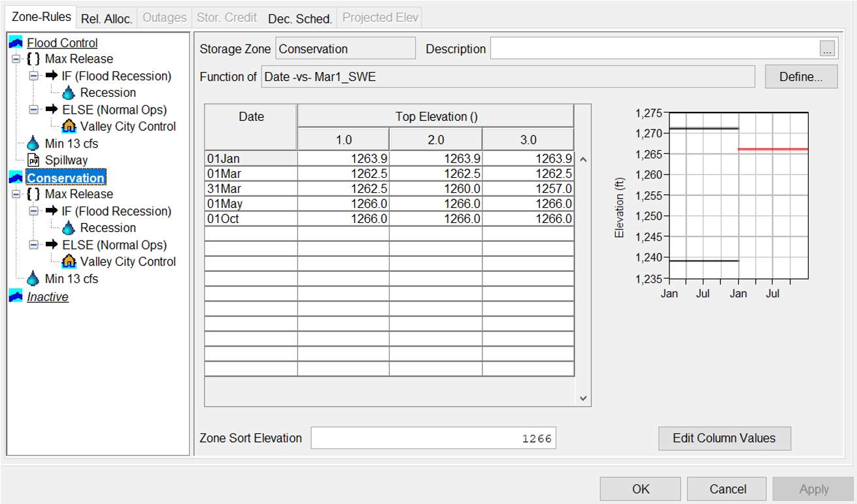Collapse ELSE (Normal Ops) under Conservation

34,245
